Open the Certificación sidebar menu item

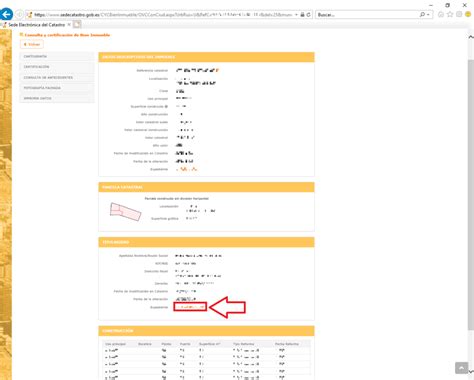(x=57, y=67)
